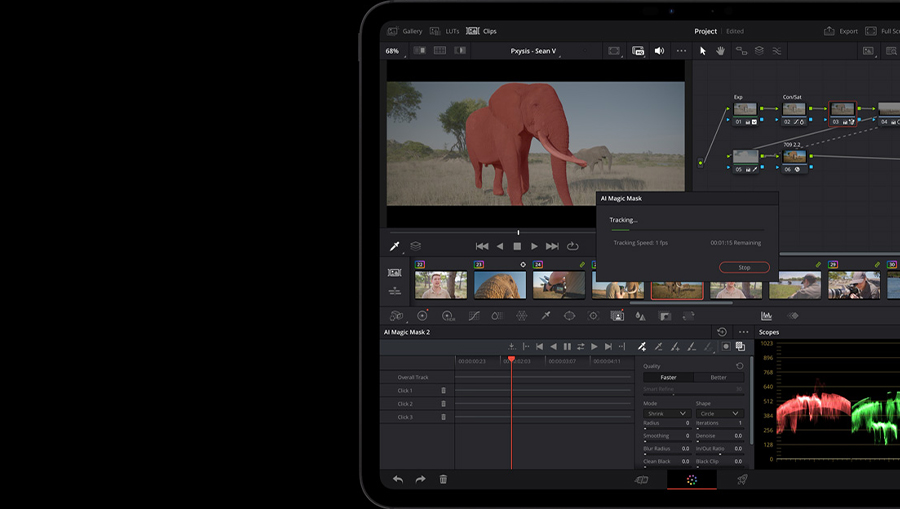Image resolution: width=900 pixels, height=509 pixels.
Task: Select the eyedropper qualifier tool
Action: click(x=395, y=246)
